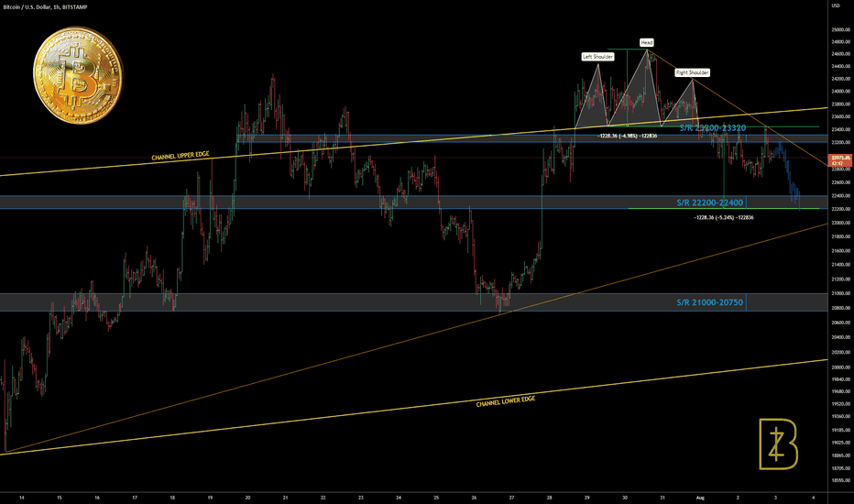Click the Aug label on the time axis
Viewport: 854px width, 504px height.
point(700,498)
